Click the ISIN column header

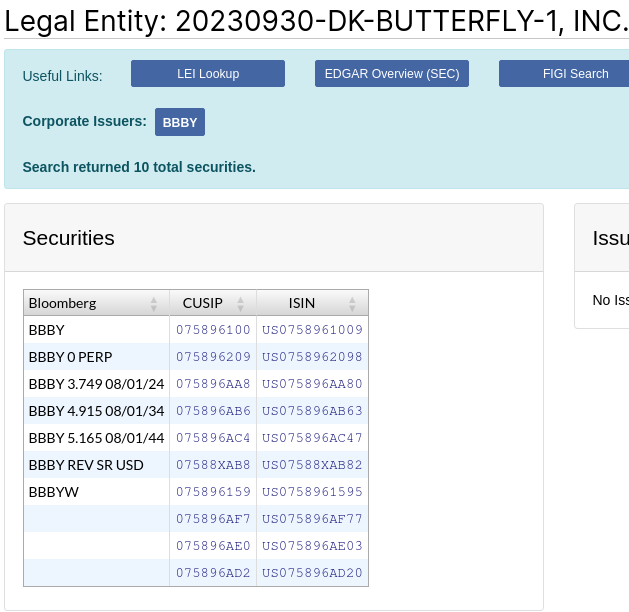pyautogui.click(x=312, y=303)
